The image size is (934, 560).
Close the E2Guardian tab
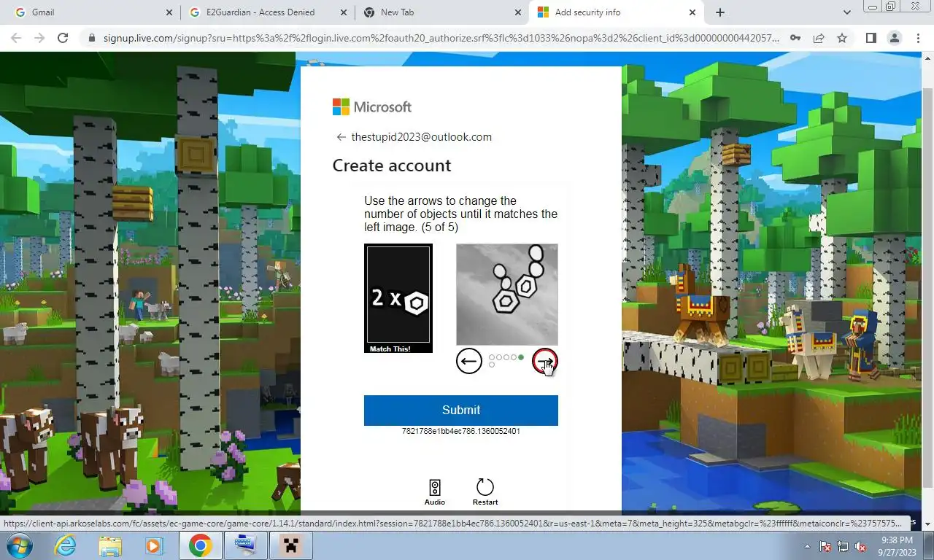pyautogui.click(x=344, y=12)
